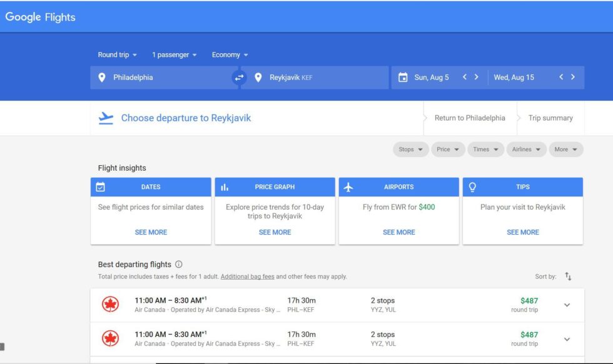Click the Google Flights logo
This screenshot has height=364, width=613.
pos(40,17)
